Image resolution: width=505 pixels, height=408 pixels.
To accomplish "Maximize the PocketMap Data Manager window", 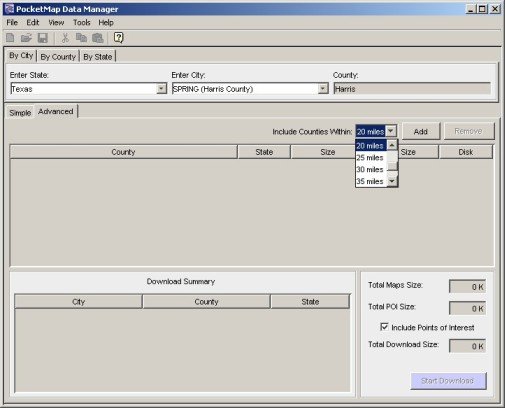I will click(482, 9).
